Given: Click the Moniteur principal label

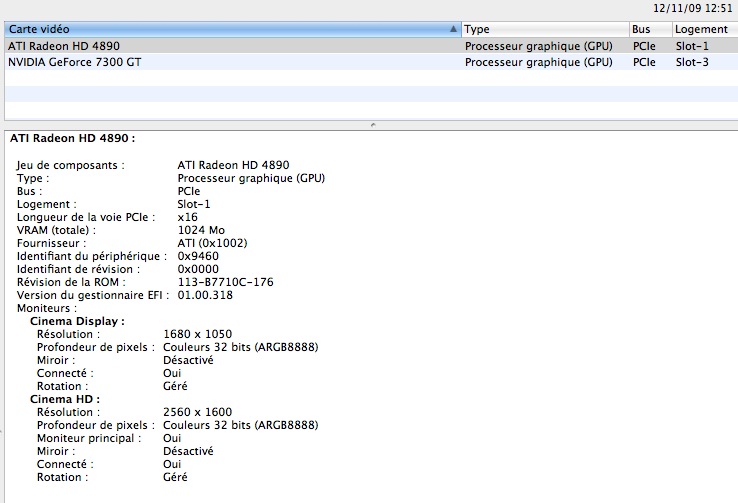Looking at the screenshot, I should (x=89, y=438).
